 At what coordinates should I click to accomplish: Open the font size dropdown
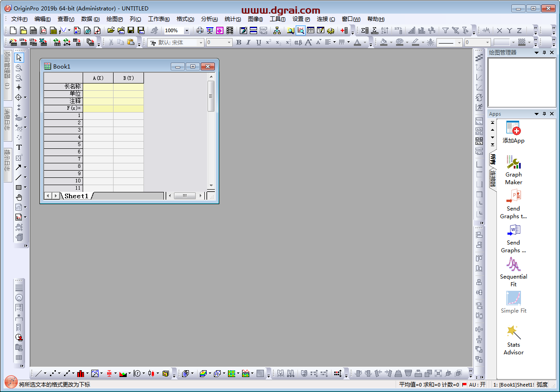click(x=229, y=42)
